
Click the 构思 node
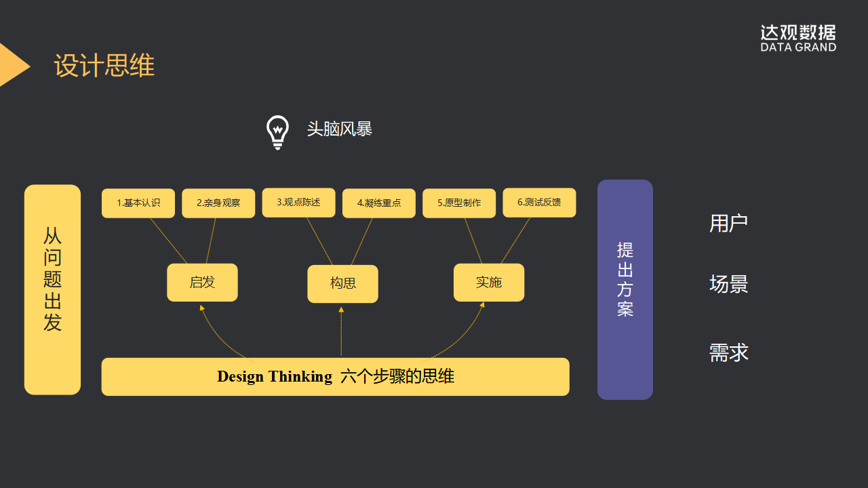[342, 284]
